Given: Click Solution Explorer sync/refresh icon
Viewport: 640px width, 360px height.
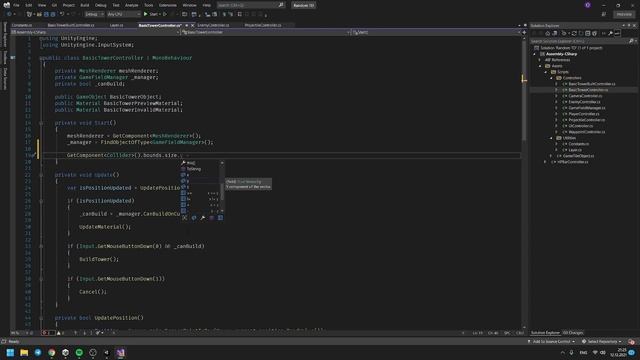Looking at the screenshot, I should click(574, 33).
